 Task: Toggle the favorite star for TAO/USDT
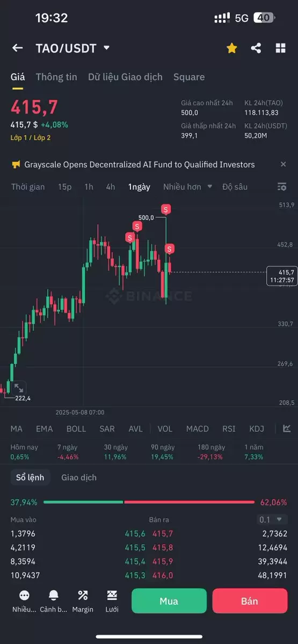[x=231, y=48]
